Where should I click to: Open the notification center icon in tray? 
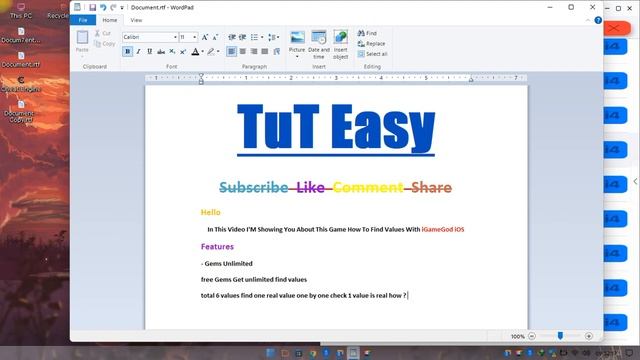click(x=630, y=353)
